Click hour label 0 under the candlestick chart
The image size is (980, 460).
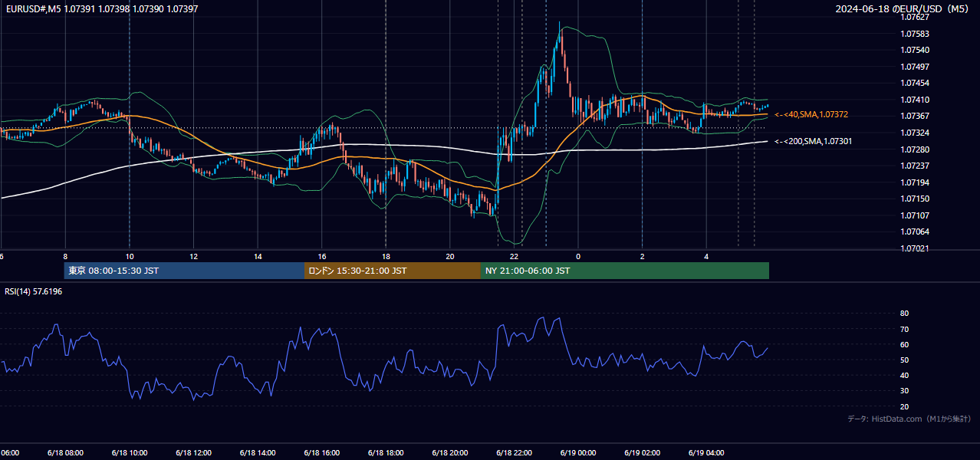(x=578, y=256)
